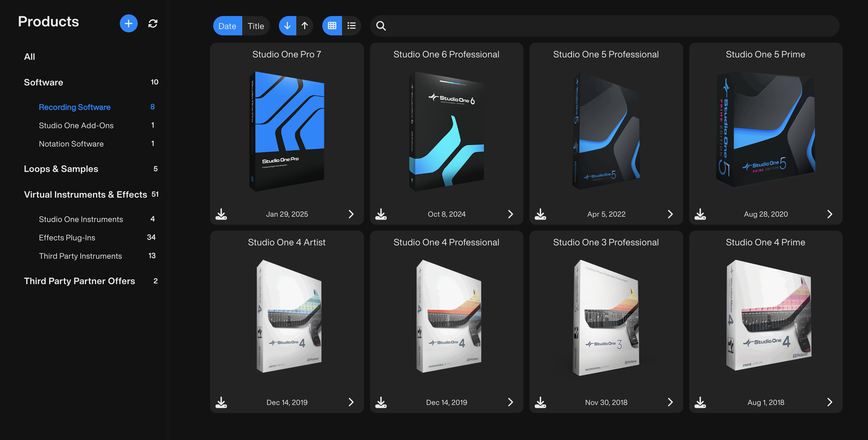Screen dimensions: 868x440
Task: Download Studio One 4 Artist
Action: click(x=221, y=402)
